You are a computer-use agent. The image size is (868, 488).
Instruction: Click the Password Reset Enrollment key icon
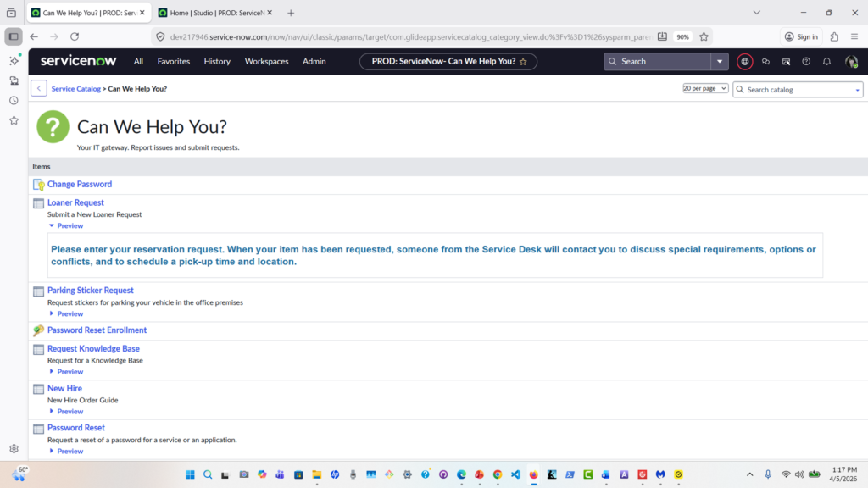pos(38,330)
